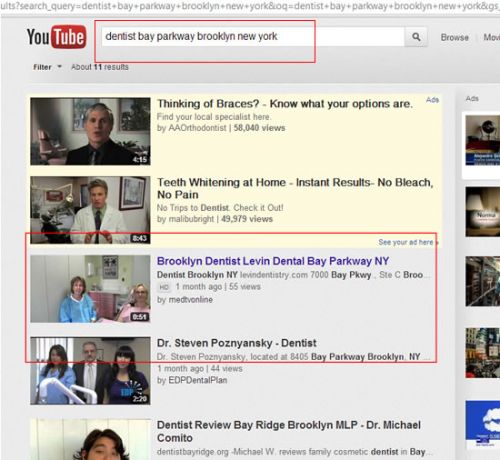The height and width of the screenshot is (460, 500).
Task: Visit malibubright channel link
Action: (x=191, y=219)
